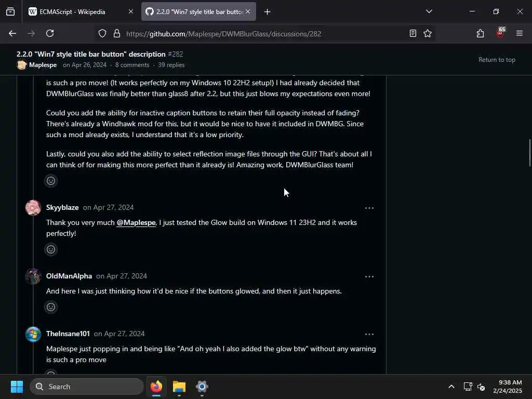Open the muted volume tray icon
This screenshot has height=399, width=532.
[481, 387]
